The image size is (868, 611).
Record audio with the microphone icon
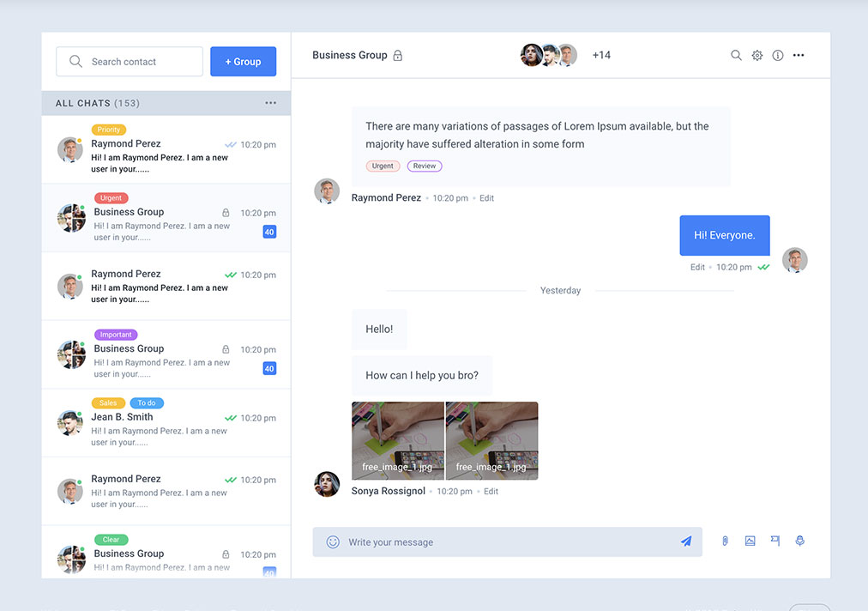[799, 541]
